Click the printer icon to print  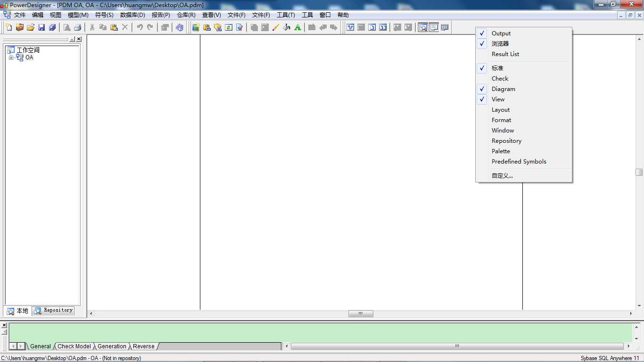(x=78, y=27)
